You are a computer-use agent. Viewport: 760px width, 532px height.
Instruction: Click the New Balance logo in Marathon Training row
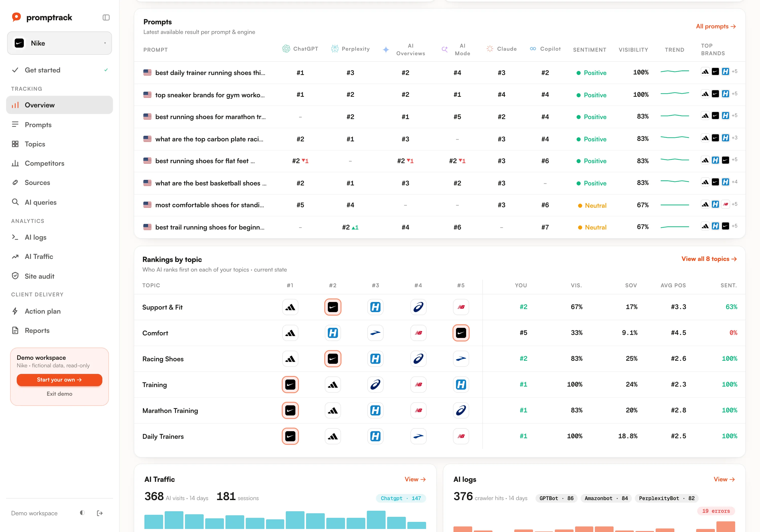(x=418, y=410)
